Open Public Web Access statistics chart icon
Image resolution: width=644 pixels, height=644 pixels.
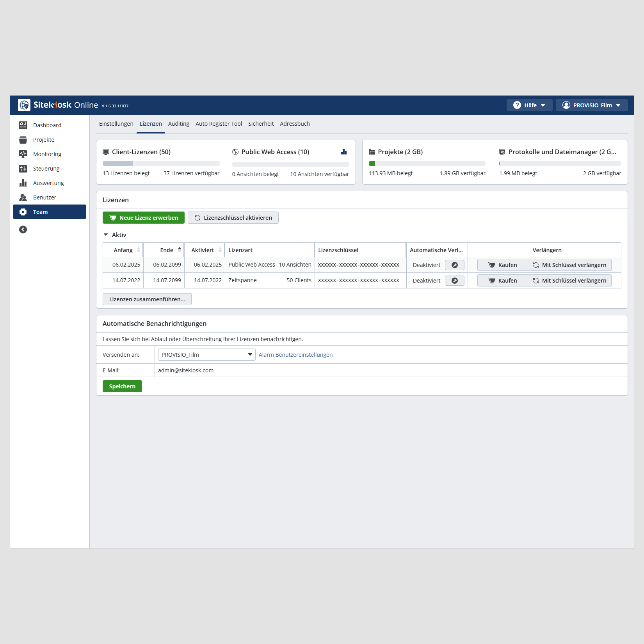343,152
